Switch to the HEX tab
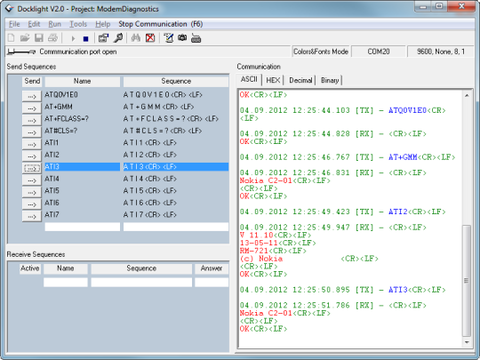480x360 pixels. coord(273,80)
